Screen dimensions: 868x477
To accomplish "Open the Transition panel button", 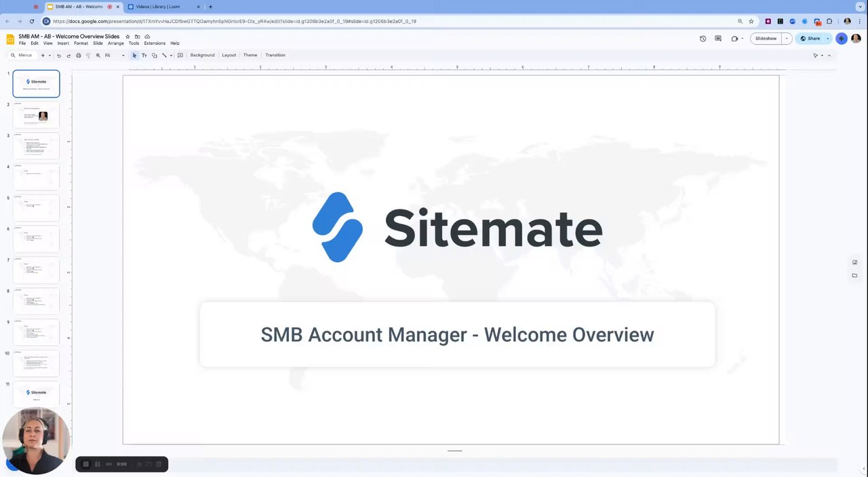I will (x=275, y=55).
